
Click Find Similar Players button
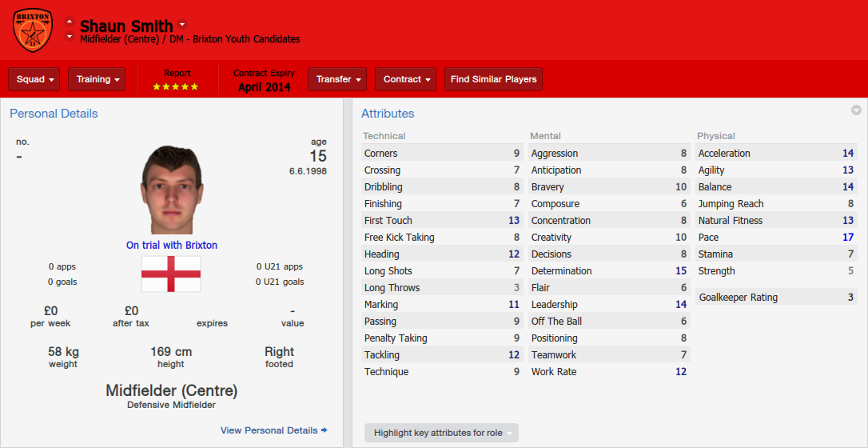pyautogui.click(x=494, y=79)
